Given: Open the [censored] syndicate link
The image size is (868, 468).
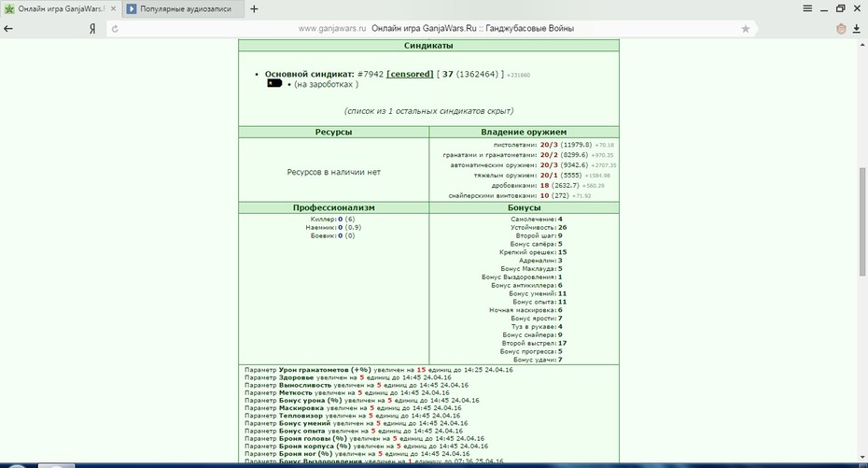Looking at the screenshot, I should click(410, 74).
